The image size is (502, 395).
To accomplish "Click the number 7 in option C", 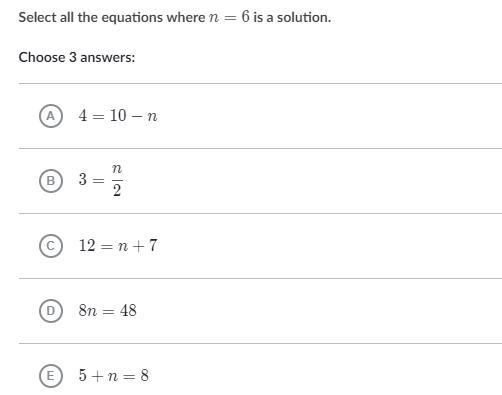I will tap(153, 246).
